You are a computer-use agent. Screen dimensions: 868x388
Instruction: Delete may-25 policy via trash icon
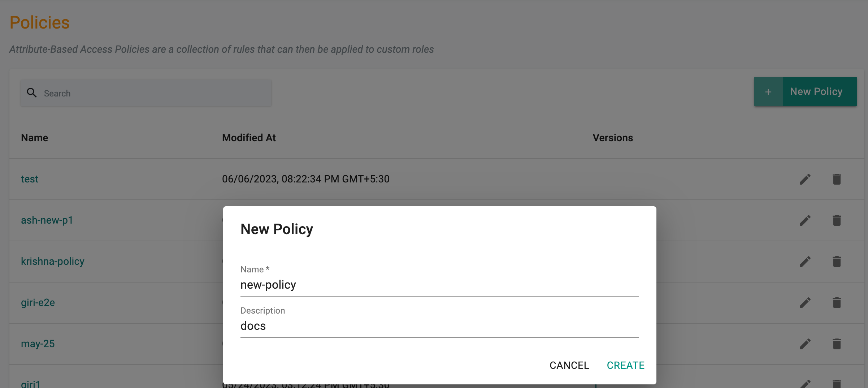pos(837,344)
